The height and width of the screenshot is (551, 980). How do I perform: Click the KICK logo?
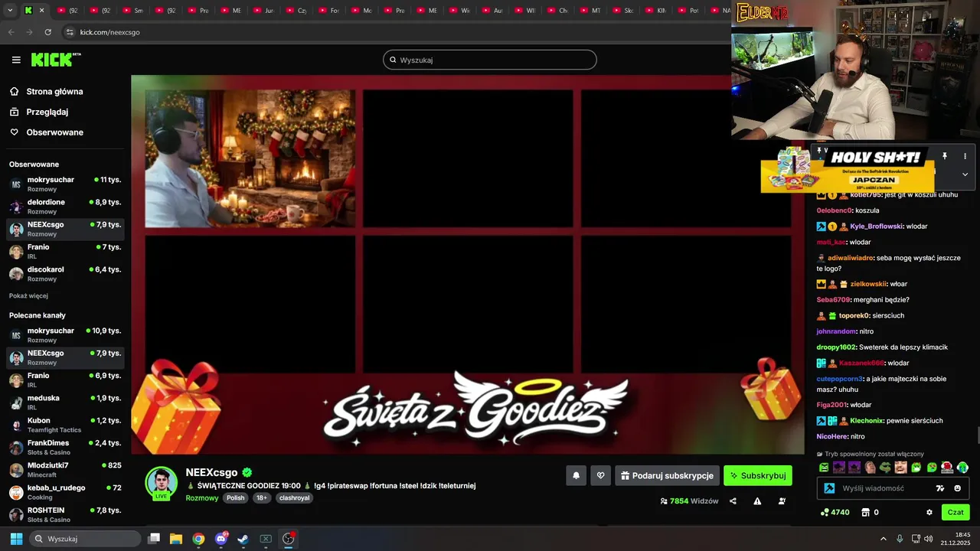(55, 60)
